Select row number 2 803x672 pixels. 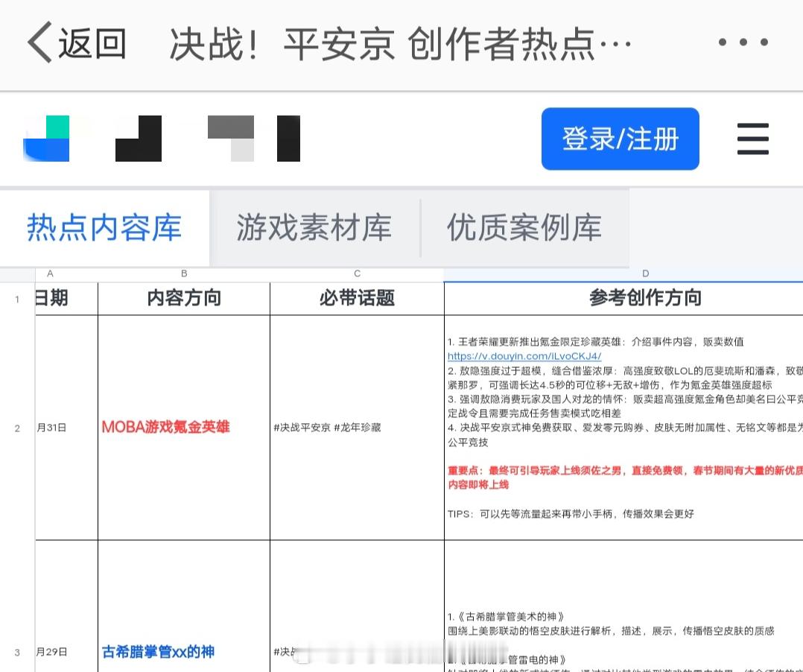tap(17, 428)
